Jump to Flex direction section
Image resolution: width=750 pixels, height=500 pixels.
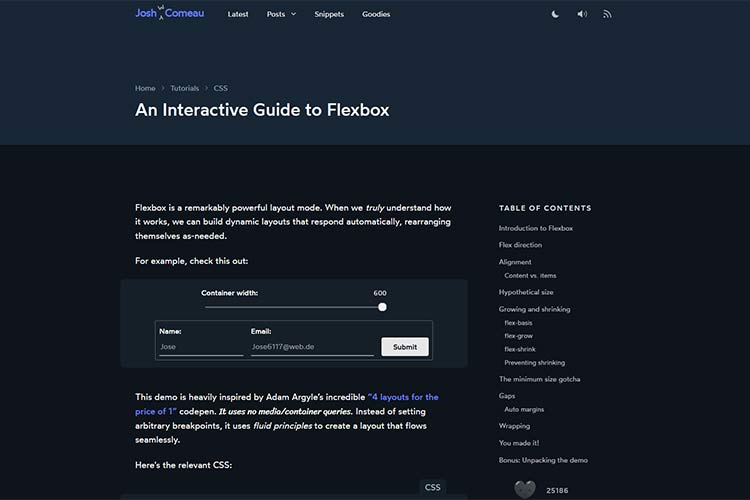coord(520,245)
